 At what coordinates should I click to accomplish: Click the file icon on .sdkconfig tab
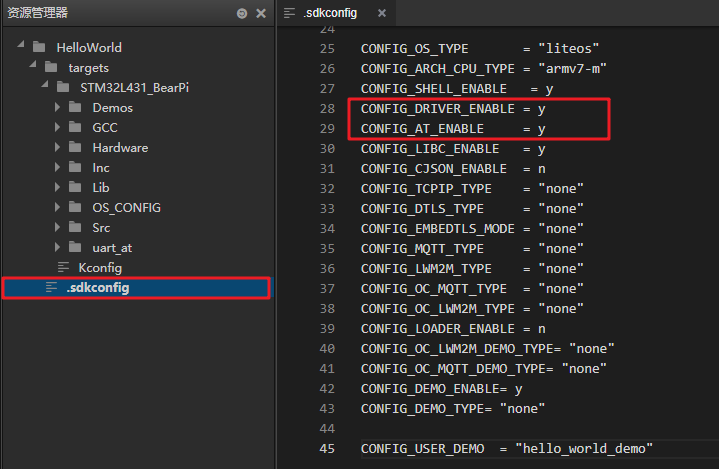(289, 13)
